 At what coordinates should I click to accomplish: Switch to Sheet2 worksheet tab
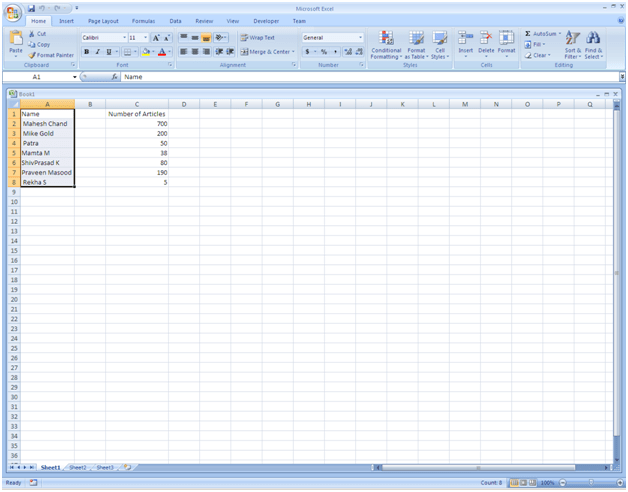tap(77, 467)
